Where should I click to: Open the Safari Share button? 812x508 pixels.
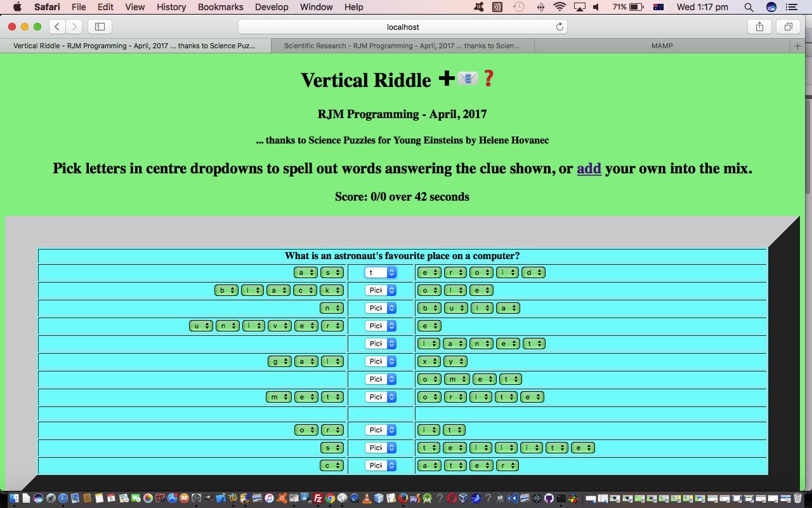pyautogui.click(x=759, y=27)
